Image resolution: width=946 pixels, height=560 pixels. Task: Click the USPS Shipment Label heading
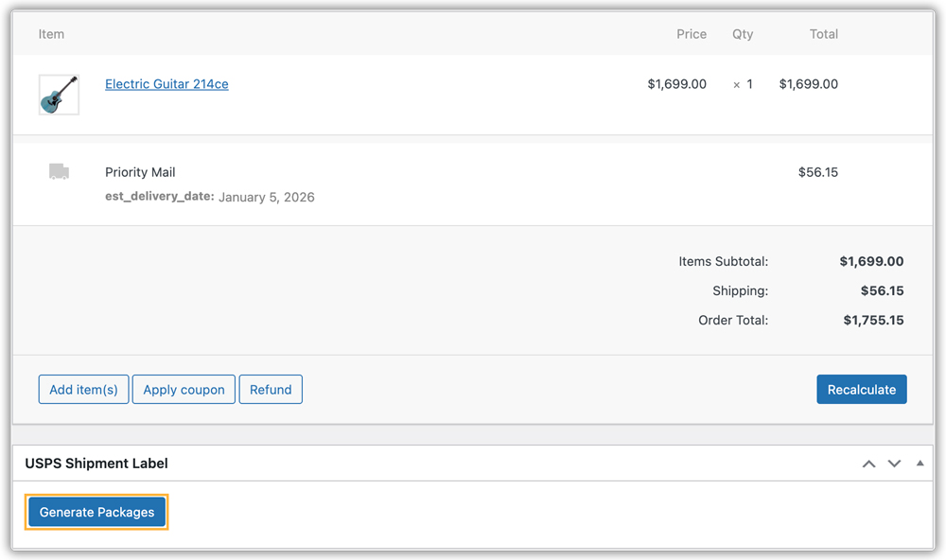(x=96, y=464)
